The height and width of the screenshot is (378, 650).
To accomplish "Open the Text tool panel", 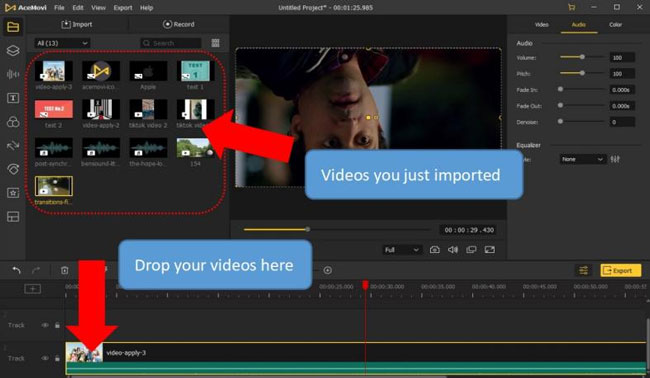I will (x=13, y=98).
